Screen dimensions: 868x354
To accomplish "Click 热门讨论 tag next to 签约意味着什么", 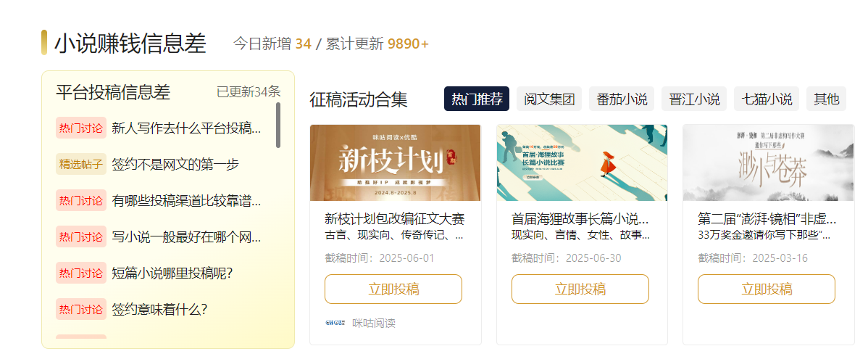I will click(x=81, y=309).
